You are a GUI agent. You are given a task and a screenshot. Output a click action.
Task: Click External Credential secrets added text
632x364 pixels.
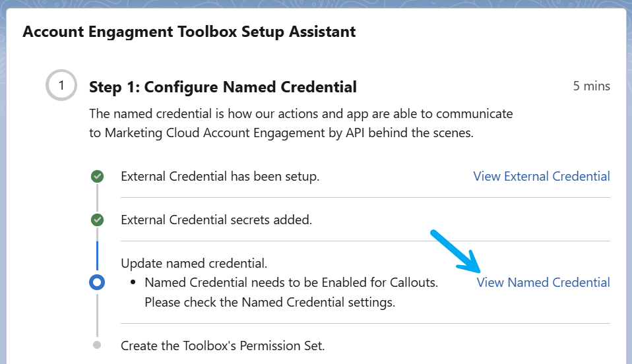point(216,220)
